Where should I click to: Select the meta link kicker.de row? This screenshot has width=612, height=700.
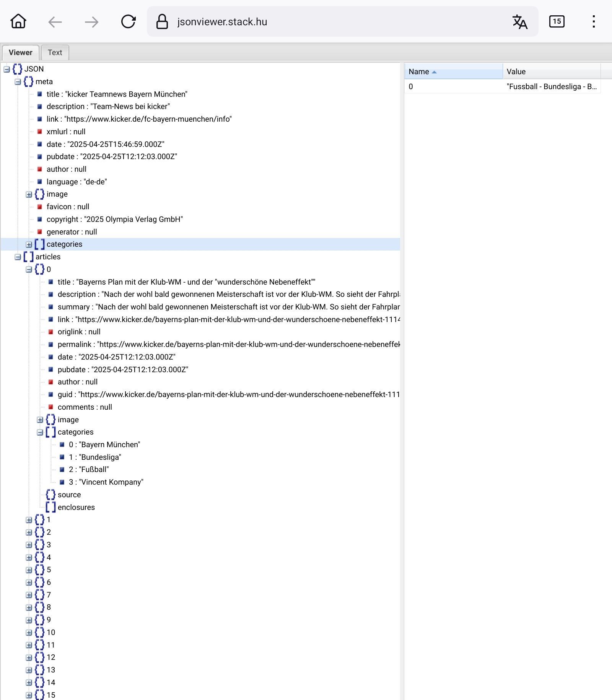coord(139,119)
